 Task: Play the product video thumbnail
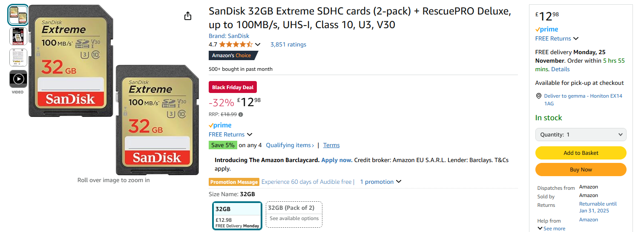click(18, 79)
